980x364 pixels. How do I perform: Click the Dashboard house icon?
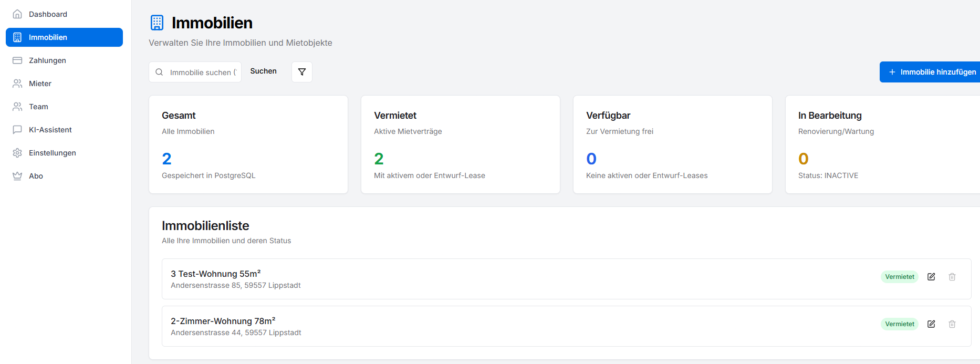click(x=17, y=14)
